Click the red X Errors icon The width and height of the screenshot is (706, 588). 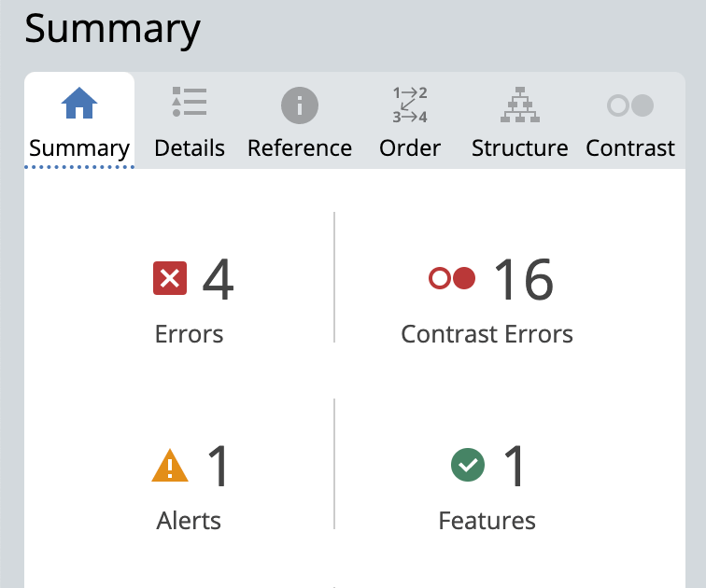170,278
